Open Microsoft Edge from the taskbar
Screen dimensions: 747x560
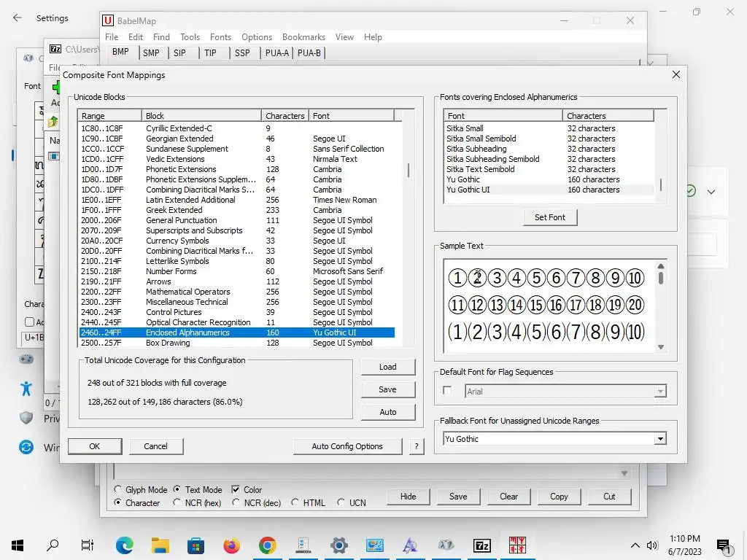pyautogui.click(x=124, y=545)
